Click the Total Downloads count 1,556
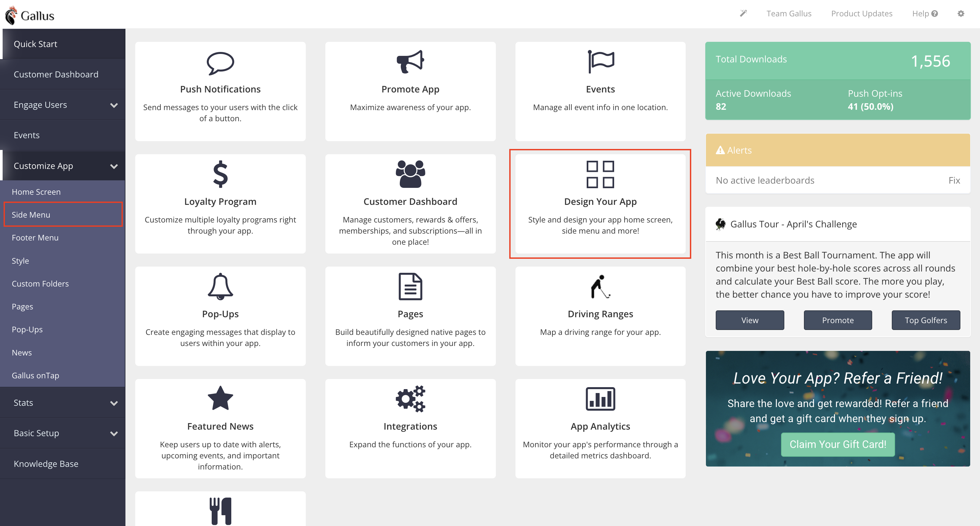 [930, 61]
